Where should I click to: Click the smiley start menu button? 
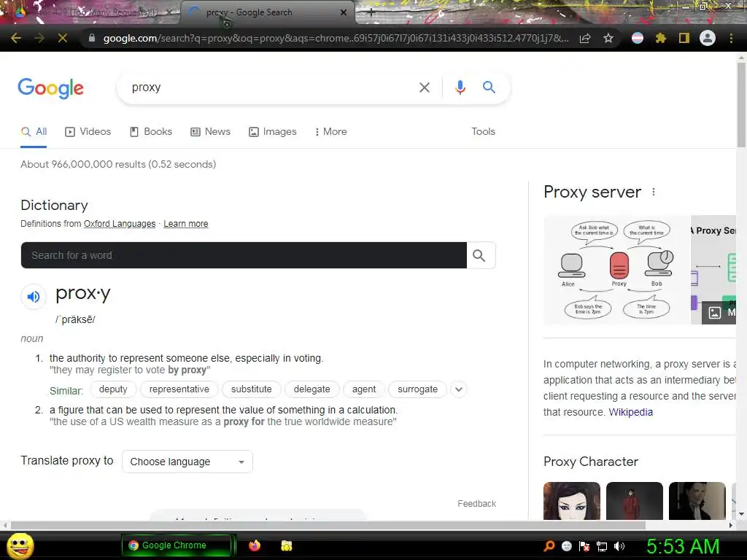tap(20, 545)
